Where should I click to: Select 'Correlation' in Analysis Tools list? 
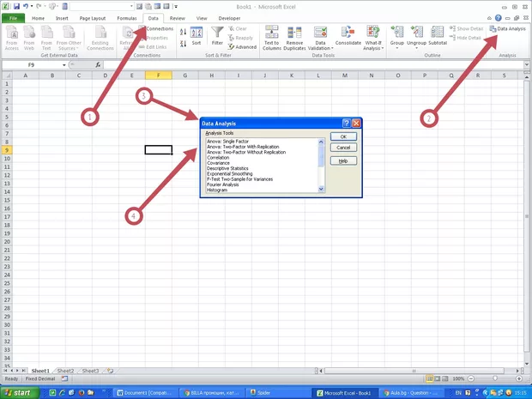(218, 157)
